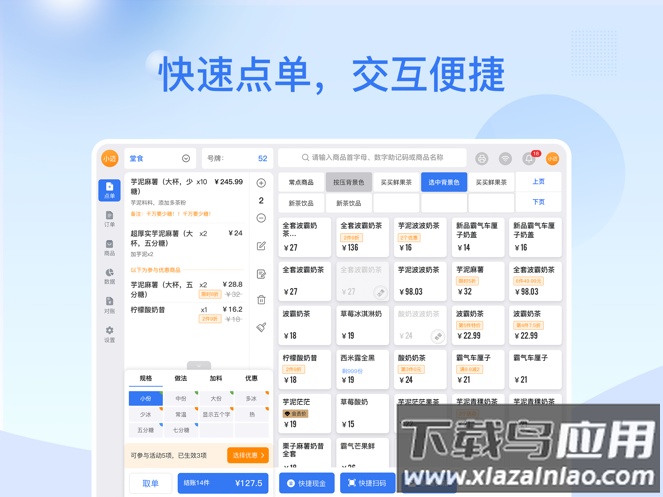Add 西米露全黑 ¥19 product card
This screenshot has height=497, width=663.
coord(362,369)
